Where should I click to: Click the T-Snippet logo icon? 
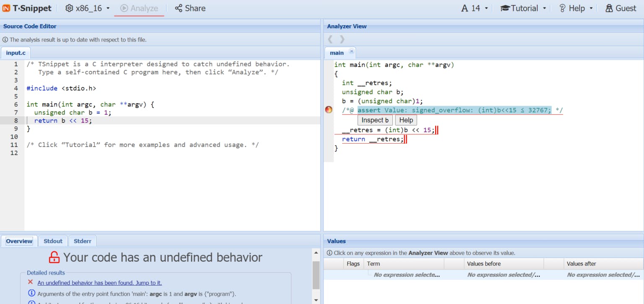click(x=6, y=8)
